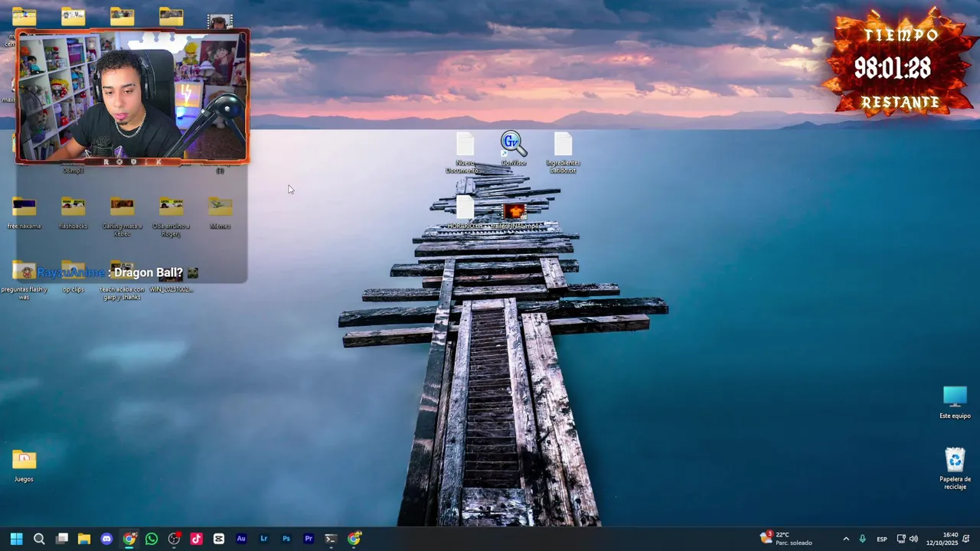Launch Adobe Lightroom from taskbar

(x=263, y=539)
